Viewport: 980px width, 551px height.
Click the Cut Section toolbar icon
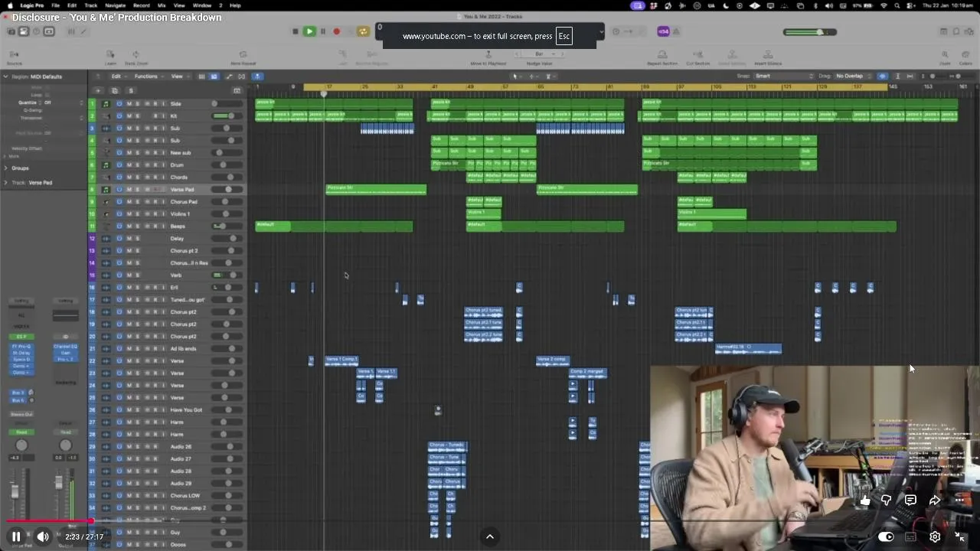[698, 57]
